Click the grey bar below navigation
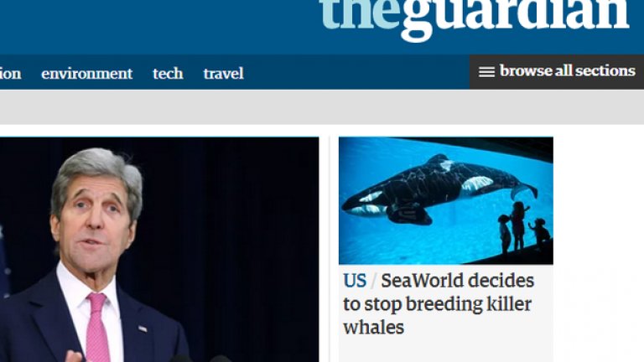The image size is (644, 362). (322, 106)
